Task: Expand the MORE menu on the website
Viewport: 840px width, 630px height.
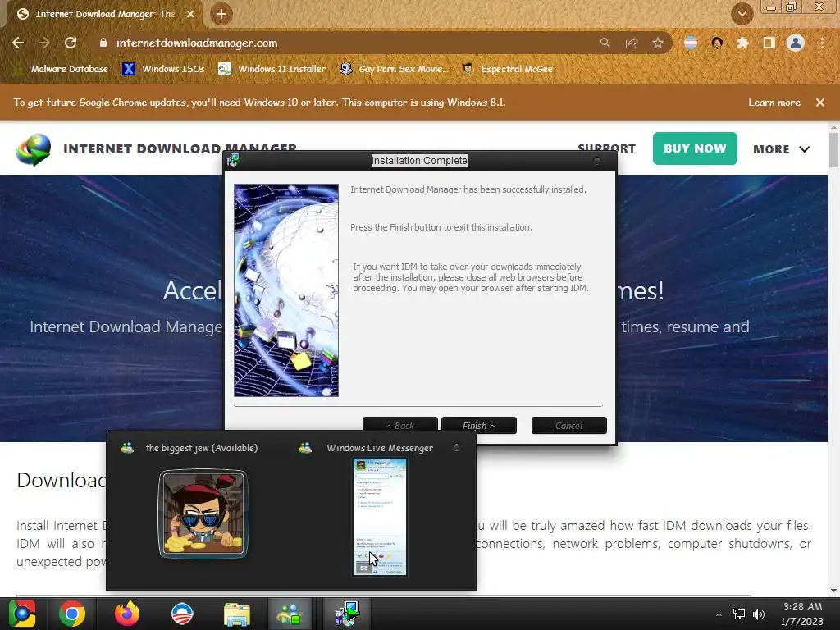Action: coord(781,149)
